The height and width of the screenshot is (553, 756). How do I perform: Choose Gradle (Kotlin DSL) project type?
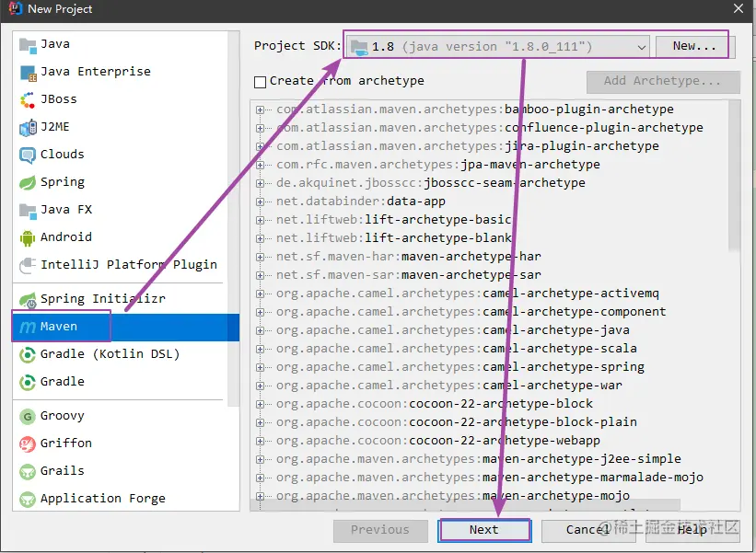[120, 354]
